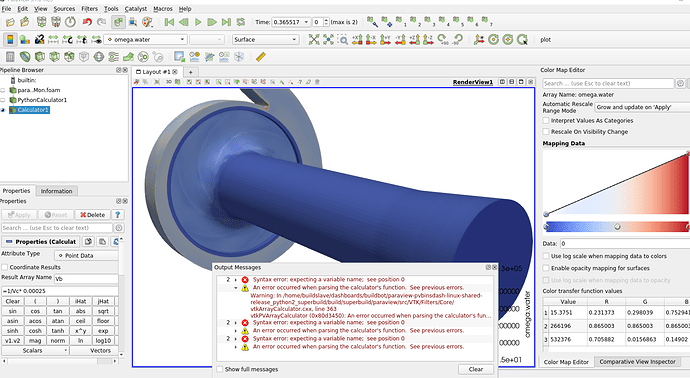The width and height of the screenshot is (690, 378).
Task: Check Use log scale when mapping data
Action: [x=546, y=256]
